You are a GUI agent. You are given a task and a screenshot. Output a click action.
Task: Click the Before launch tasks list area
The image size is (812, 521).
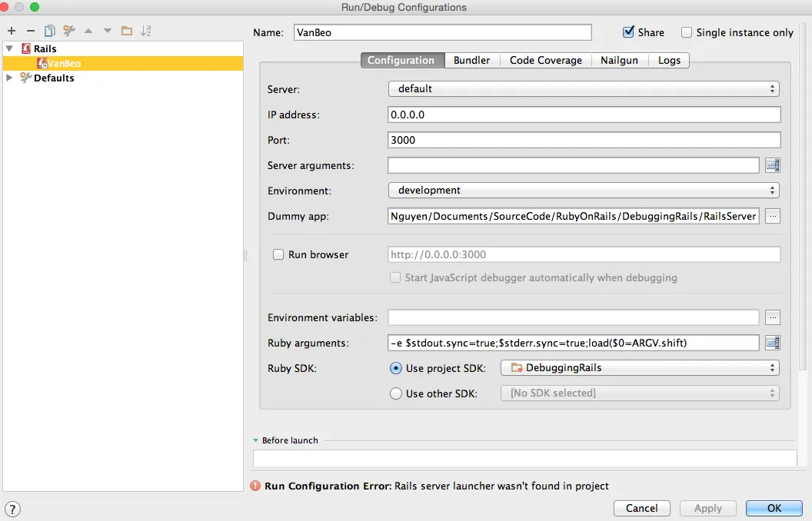[524, 459]
